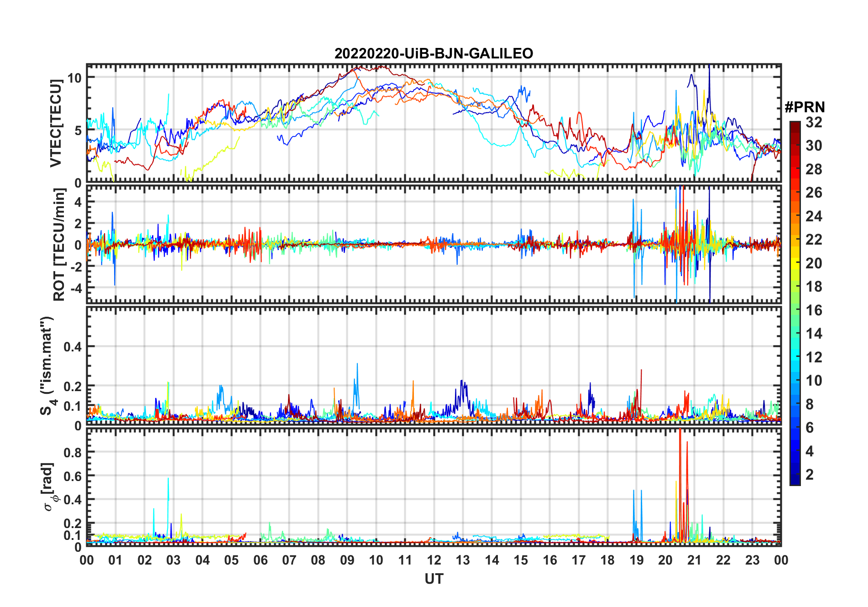Click S4 axis tick label 0.4
Viewport: 868px width, 607px height.
pos(73,347)
